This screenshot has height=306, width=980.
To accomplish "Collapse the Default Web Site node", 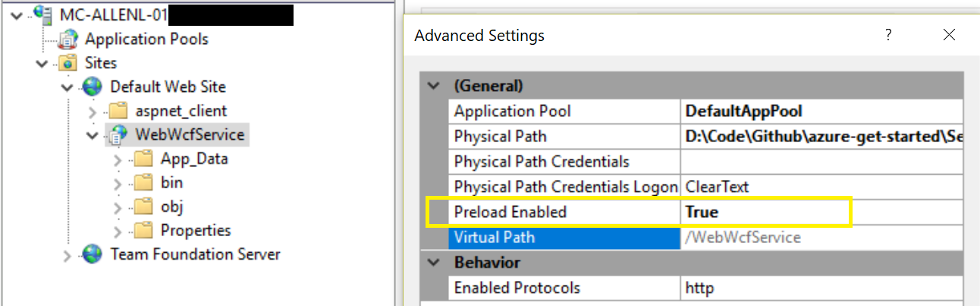I will (x=68, y=87).
